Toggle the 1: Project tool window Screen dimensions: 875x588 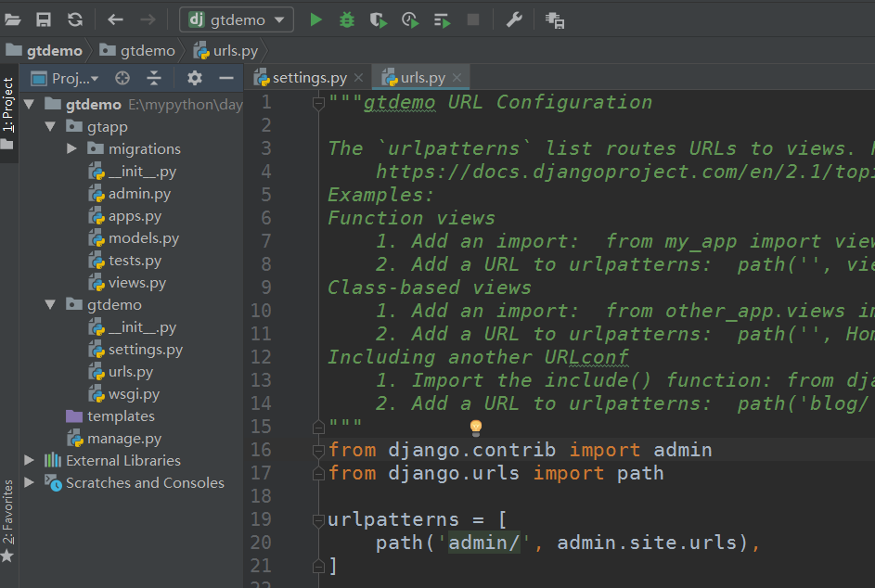coord(8,104)
